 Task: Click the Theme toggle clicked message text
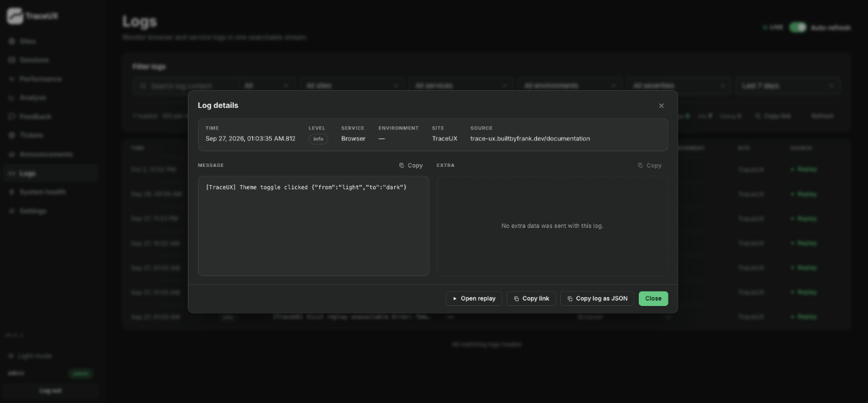tap(306, 187)
